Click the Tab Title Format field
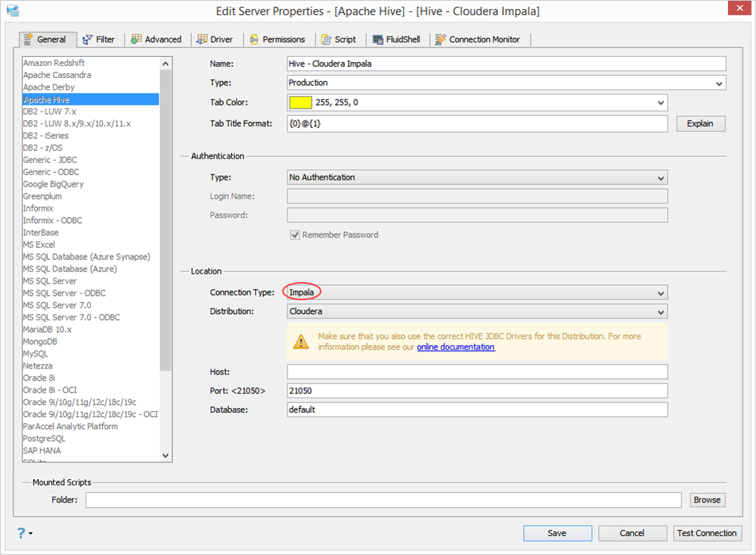The image size is (756, 555). pyautogui.click(x=477, y=124)
